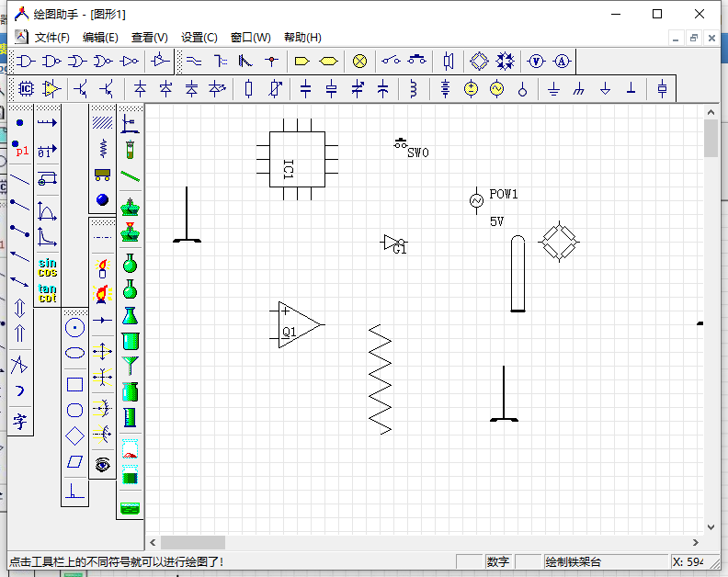Open the 查看(V) menu

point(150,37)
